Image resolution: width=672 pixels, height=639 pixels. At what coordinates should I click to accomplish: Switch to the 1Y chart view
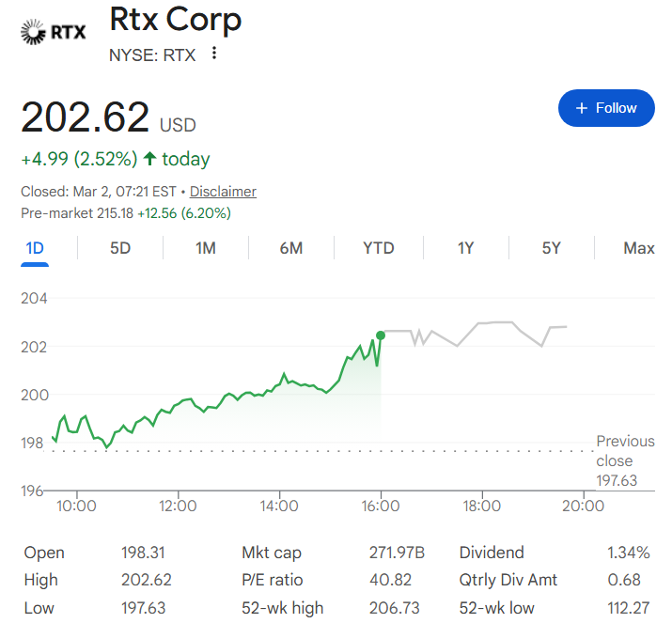point(465,248)
